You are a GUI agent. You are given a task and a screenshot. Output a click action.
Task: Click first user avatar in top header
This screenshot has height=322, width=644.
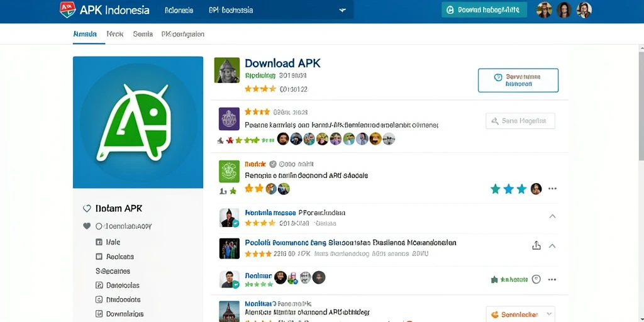pyautogui.click(x=544, y=10)
